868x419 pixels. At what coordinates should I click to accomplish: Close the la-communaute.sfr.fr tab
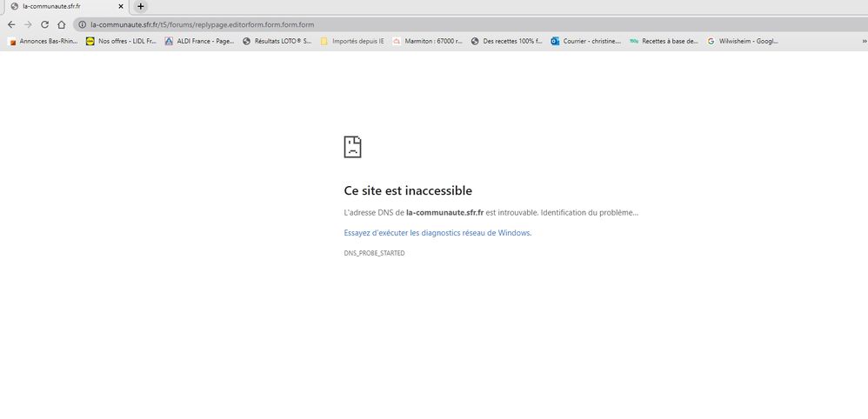click(x=121, y=7)
